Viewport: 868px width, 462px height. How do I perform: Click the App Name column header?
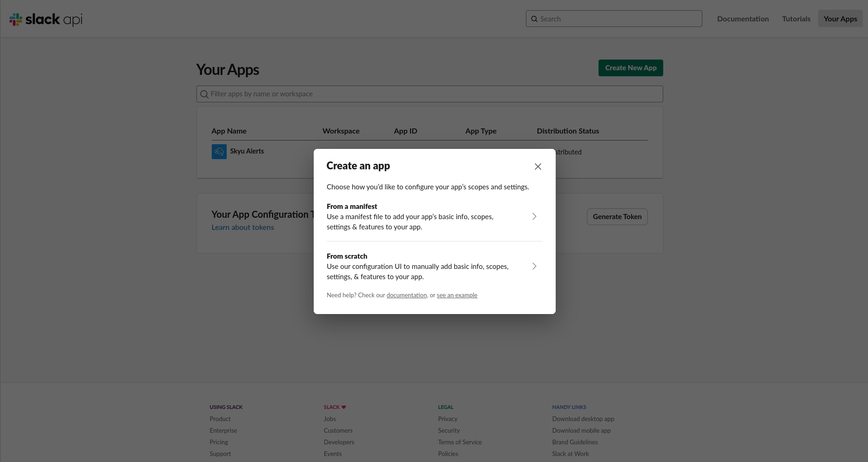(x=229, y=131)
